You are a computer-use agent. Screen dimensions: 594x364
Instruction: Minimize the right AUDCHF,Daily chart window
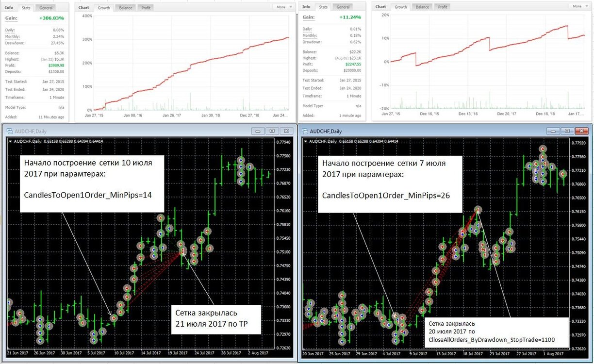(553, 131)
